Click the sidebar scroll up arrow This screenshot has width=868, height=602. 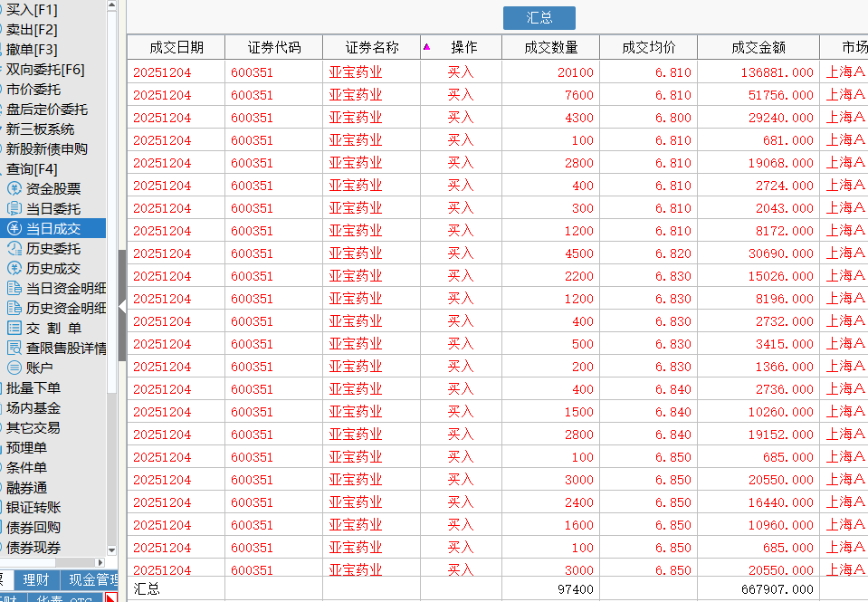coord(112,5)
